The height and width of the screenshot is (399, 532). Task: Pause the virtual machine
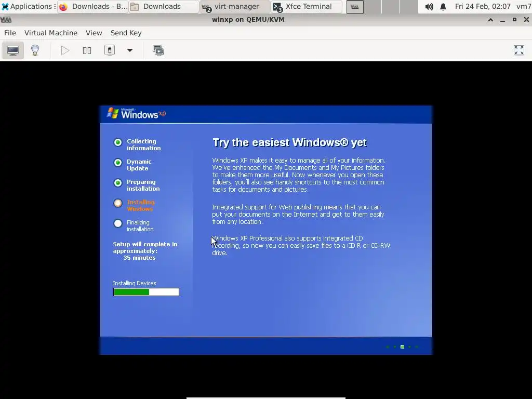87,50
